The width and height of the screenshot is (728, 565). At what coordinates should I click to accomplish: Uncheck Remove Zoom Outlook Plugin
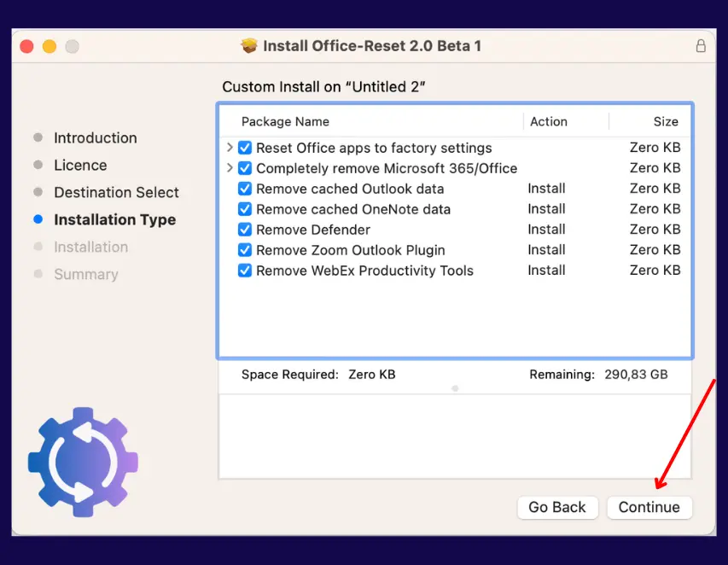[x=245, y=250]
